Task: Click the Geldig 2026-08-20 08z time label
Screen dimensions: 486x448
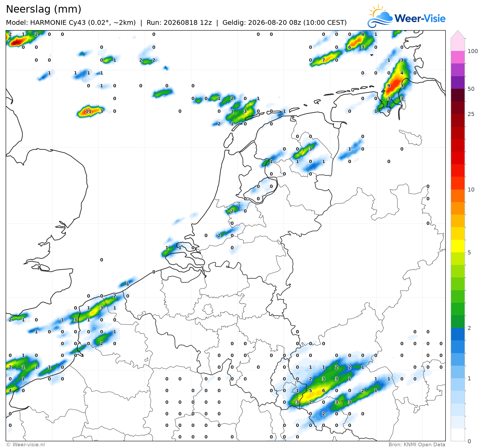Action: (285, 23)
